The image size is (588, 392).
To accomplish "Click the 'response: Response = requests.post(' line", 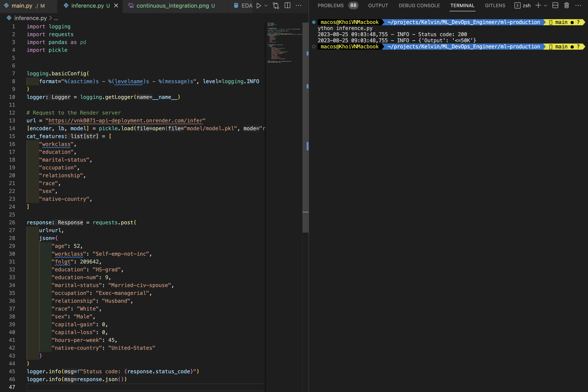I will (81, 223).
